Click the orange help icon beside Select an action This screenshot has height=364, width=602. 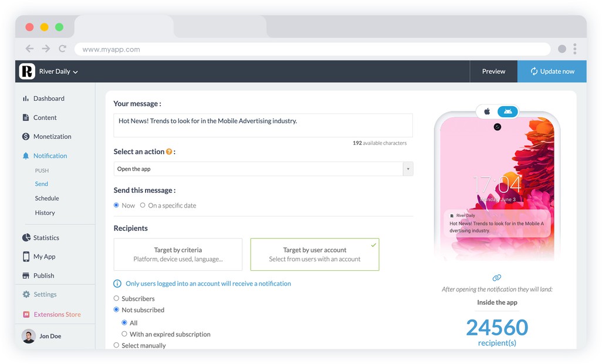(x=169, y=152)
